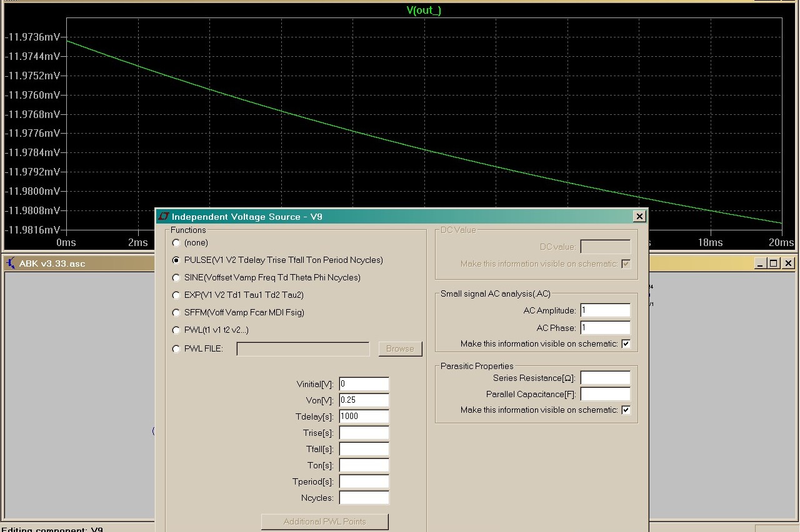Click the Von[V] field showing 0.25
This screenshot has height=532, width=800.
(364, 400)
